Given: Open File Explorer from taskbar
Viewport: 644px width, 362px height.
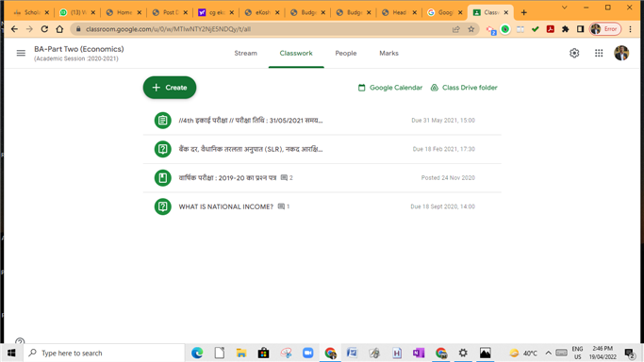Looking at the screenshot, I should click(241, 353).
